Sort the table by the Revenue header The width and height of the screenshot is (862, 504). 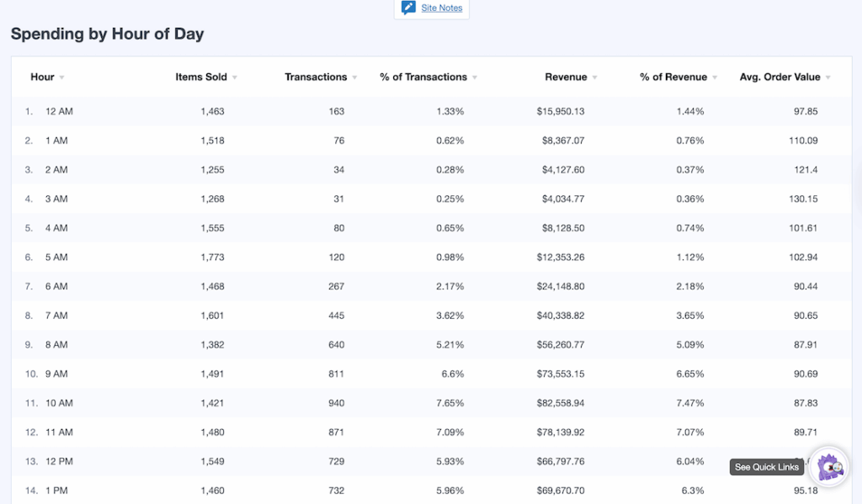pyautogui.click(x=565, y=77)
